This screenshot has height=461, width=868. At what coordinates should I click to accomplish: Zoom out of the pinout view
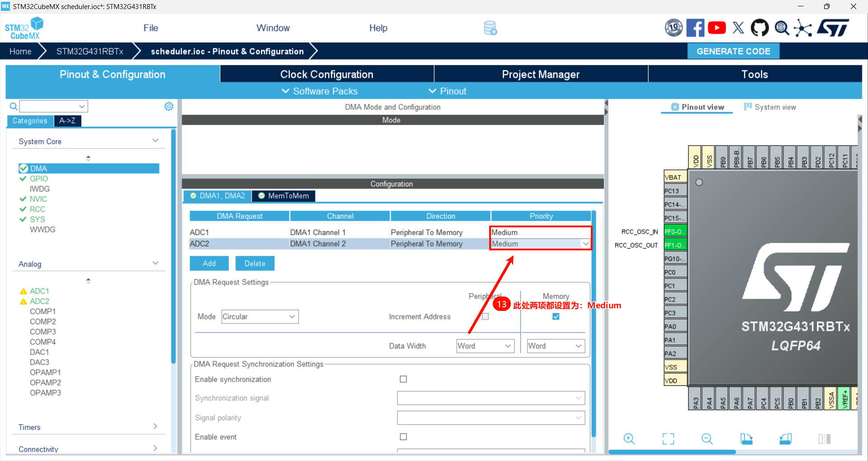707,438
